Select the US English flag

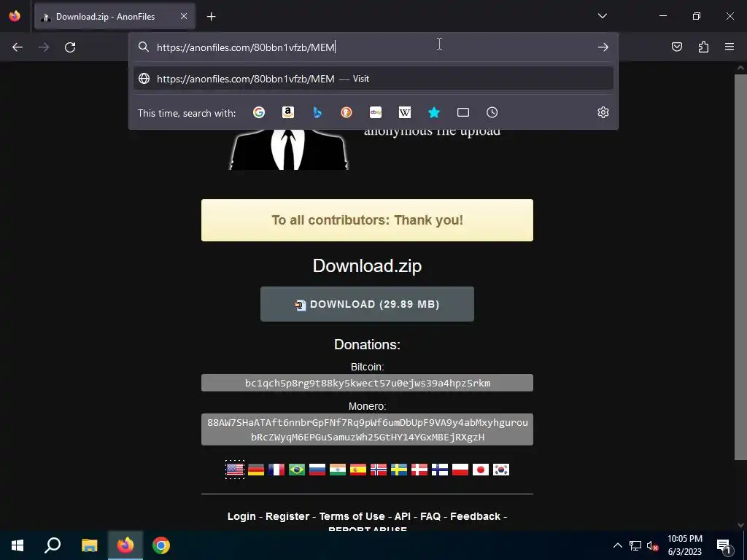pos(235,470)
